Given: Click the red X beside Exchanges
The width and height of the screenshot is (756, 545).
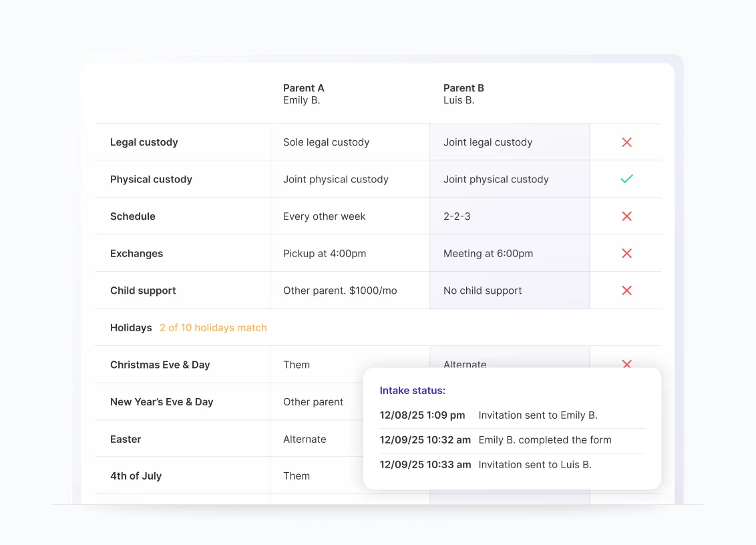Looking at the screenshot, I should tap(626, 253).
